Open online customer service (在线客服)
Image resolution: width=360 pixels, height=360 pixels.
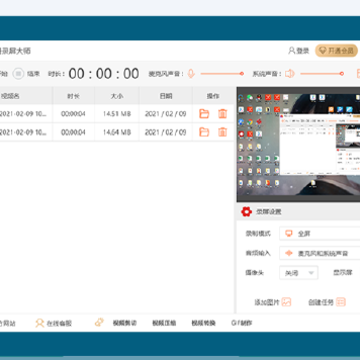click(53, 323)
